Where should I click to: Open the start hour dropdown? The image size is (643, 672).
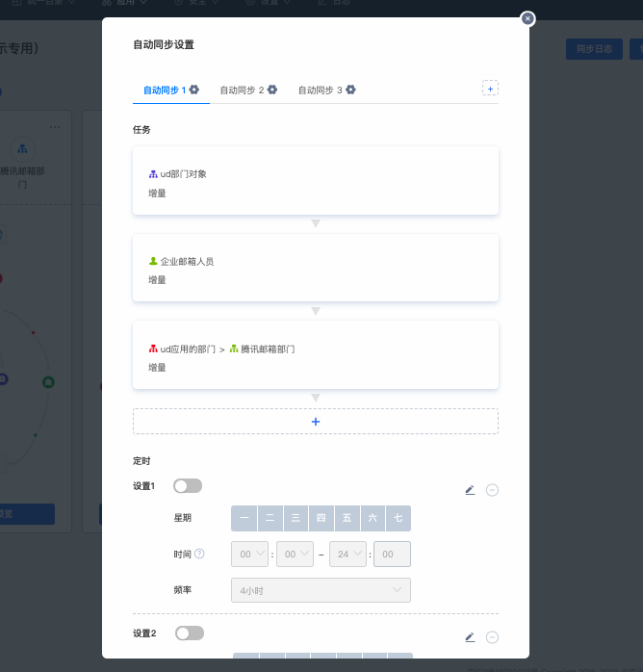tap(249, 555)
